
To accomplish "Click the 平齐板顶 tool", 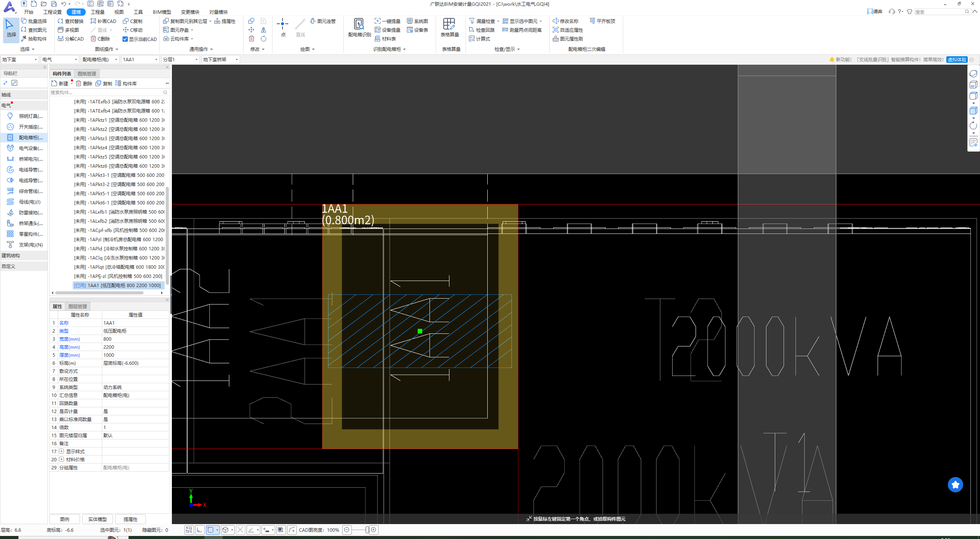I will click(603, 21).
